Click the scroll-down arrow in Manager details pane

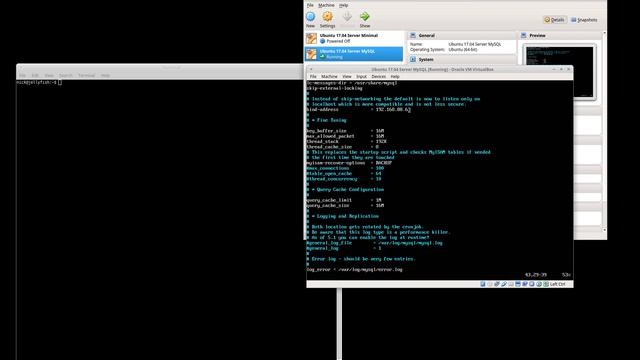click(604, 230)
